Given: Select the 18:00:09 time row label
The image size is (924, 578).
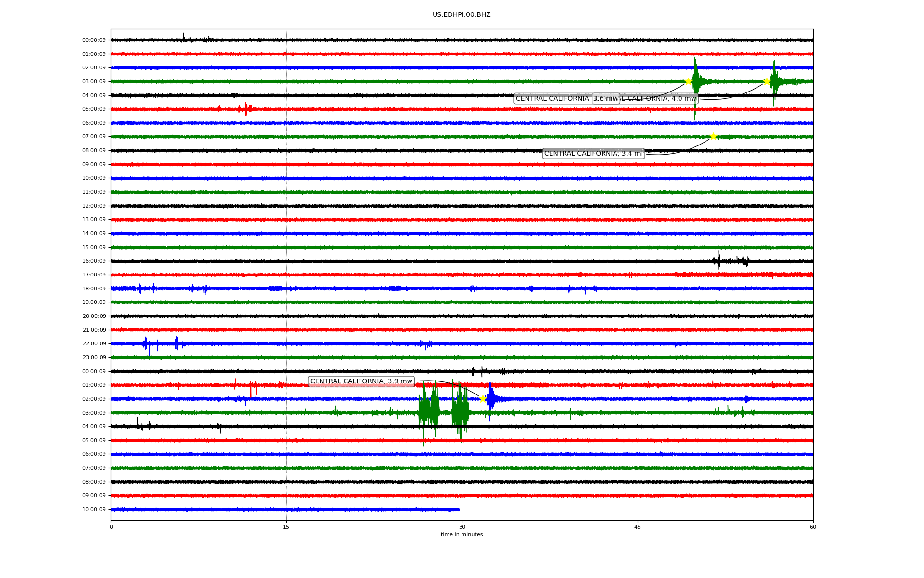Looking at the screenshot, I should 94,289.
